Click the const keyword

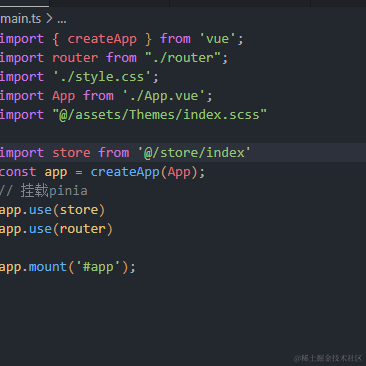[18, 172]
